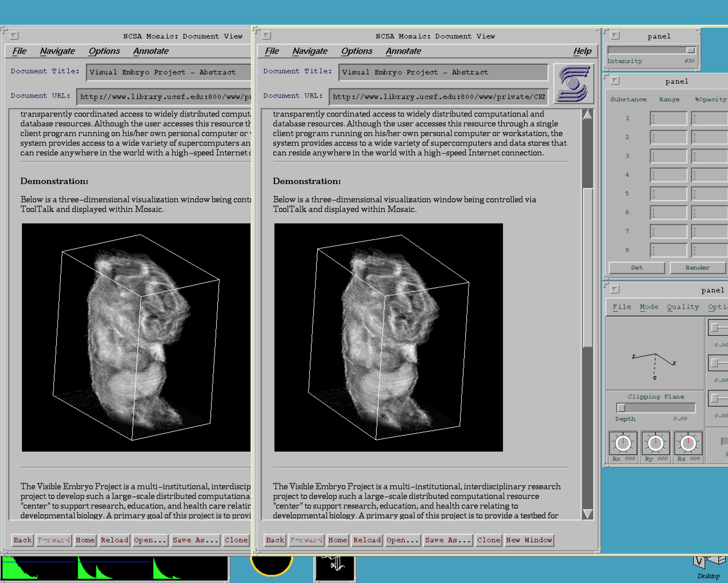Open the Help menu in Mosaic
Viewport: 728px width, 583px height.
pyautogui.click(x=582, y=51)
